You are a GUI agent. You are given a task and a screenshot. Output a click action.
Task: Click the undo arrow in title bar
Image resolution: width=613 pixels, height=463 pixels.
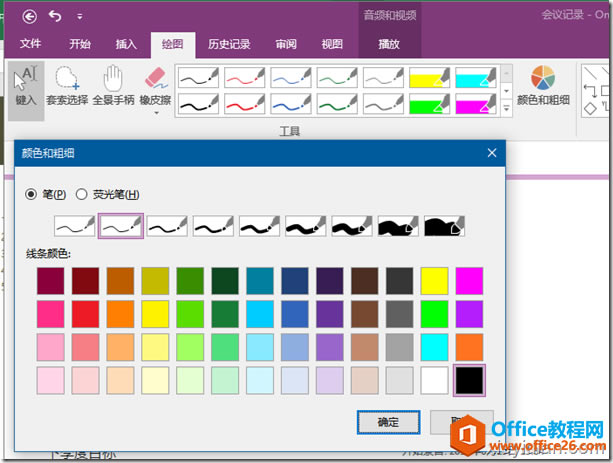point(55,16)
